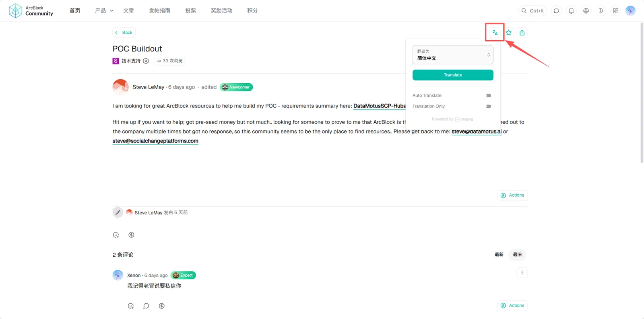Click the ArcBlock Community logo
The width and height of the screenshot is (644, 319).
tap(31, 11)
